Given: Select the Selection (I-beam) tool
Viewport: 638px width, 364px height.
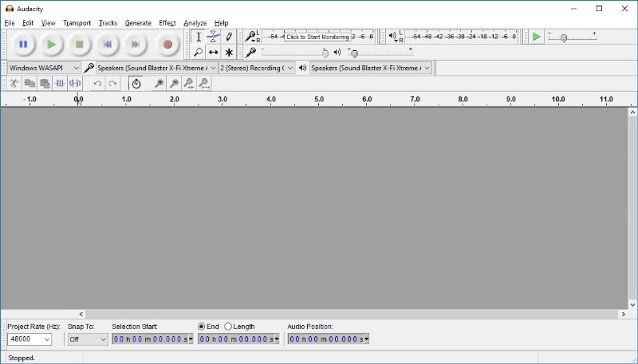Looking at the screenshot, I should click(198, 37).
